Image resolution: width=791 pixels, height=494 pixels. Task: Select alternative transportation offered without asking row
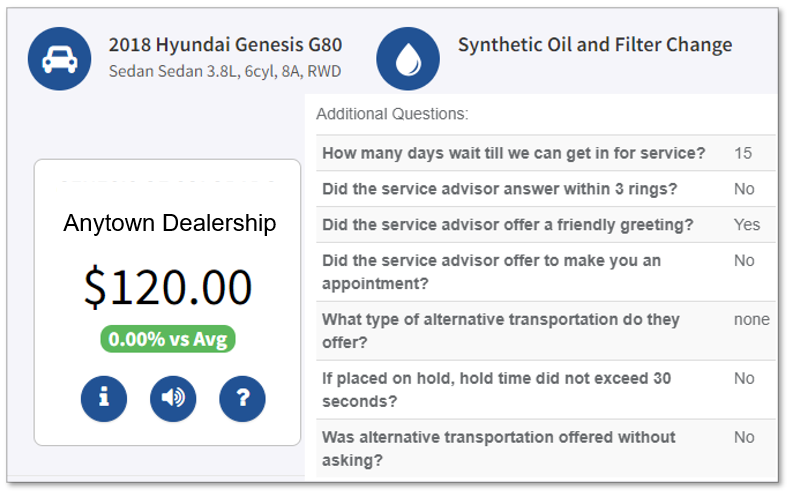click(498, 448)
